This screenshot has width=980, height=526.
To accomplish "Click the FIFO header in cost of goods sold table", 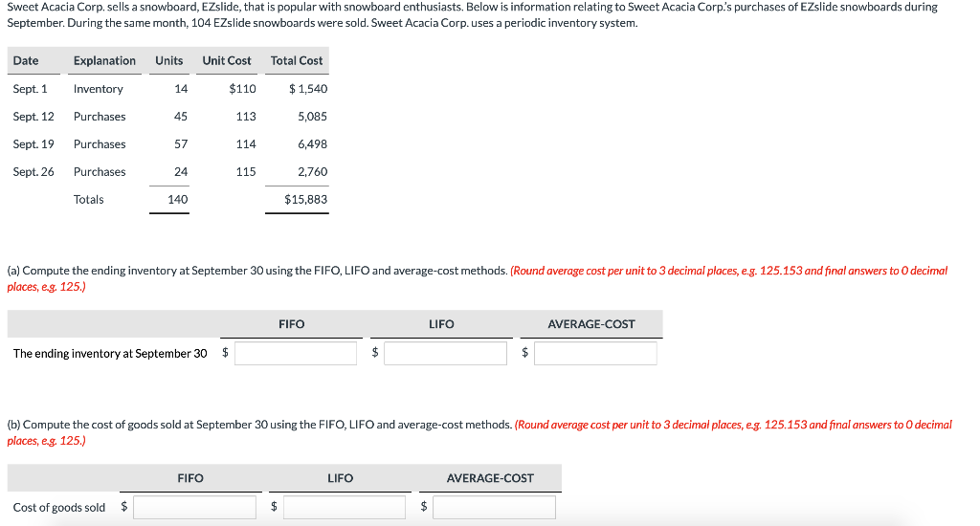I will pyautogui.click(x=190, y=478).
